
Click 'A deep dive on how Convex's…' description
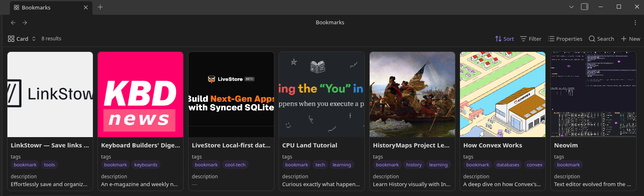coord(502,184)
